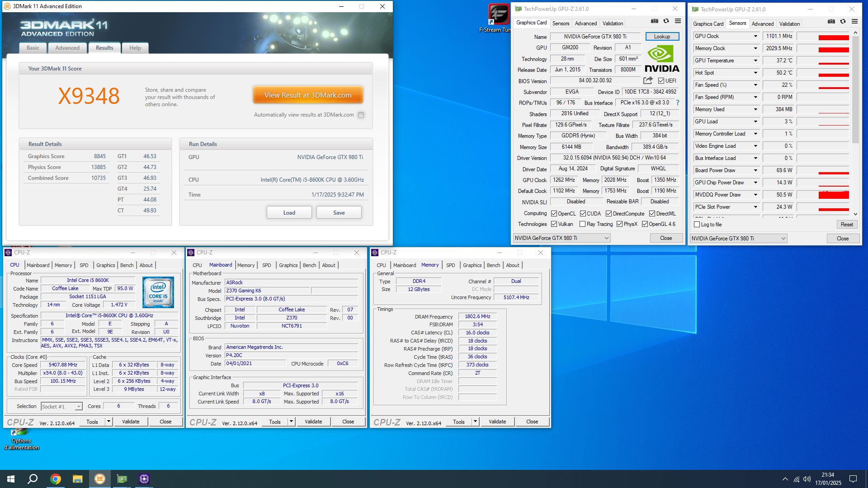
Task: Click Validate in the CPU-Z CPU window
Action: tap(131, 422)
